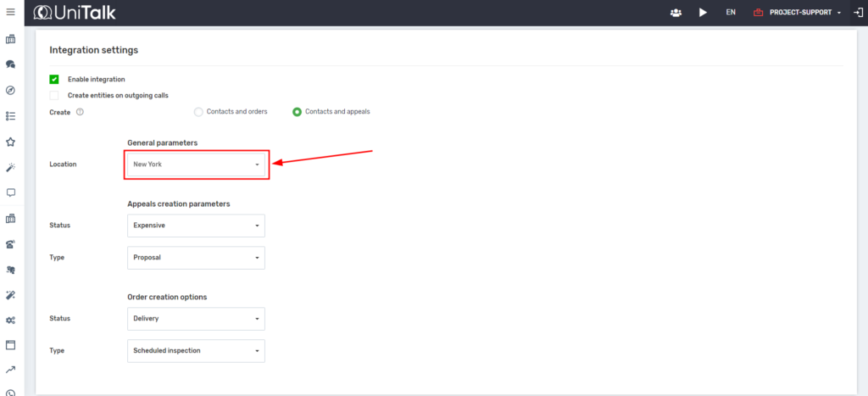Open the gears settings icon in sidebar
Image resolution: width=868 pixels, height=396 pixels.
click(x=11, y=321)
